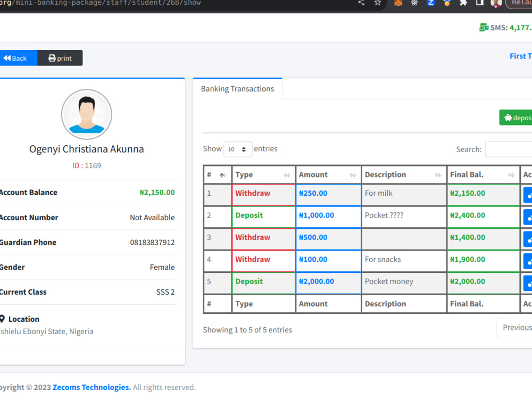This screenshot has width=532, height=399.
Task: Click action button for Pocket money row
Action: coord(528,284)
